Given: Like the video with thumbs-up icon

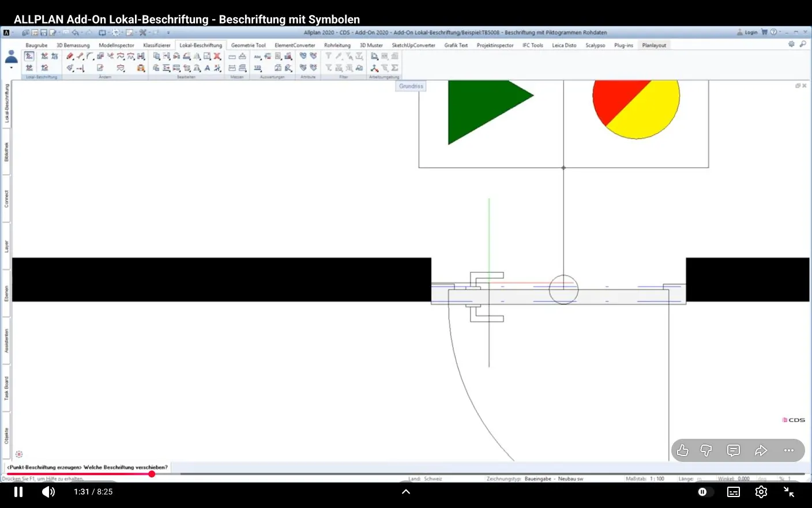Looking at the screenshot, I should pyautogui.click(x=683, y=450).
